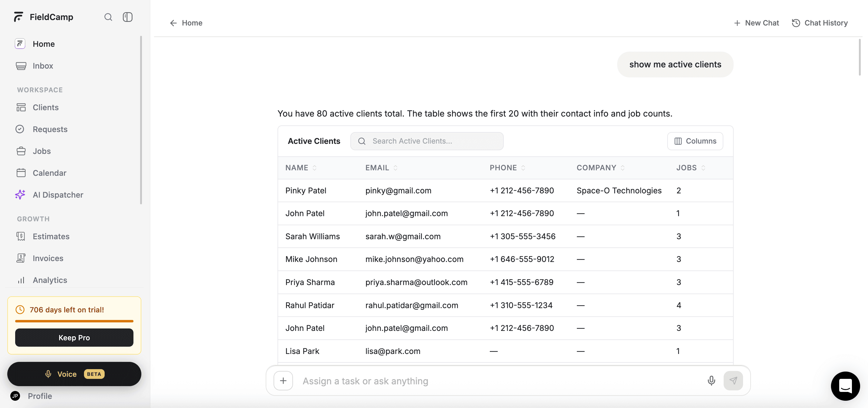Open the Clients section icon
The image size is (868, 408).
click(21, 107)
